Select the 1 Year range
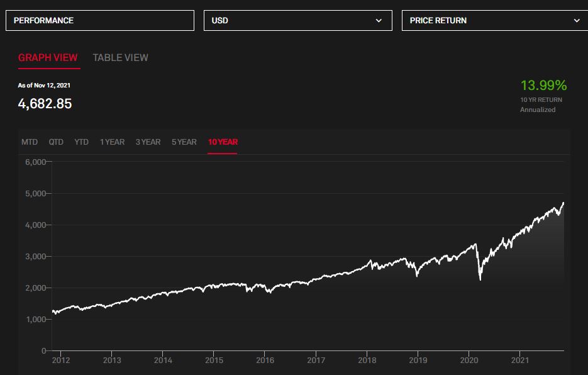The width and height of the screenshot is (588, 375). (112, 142)
